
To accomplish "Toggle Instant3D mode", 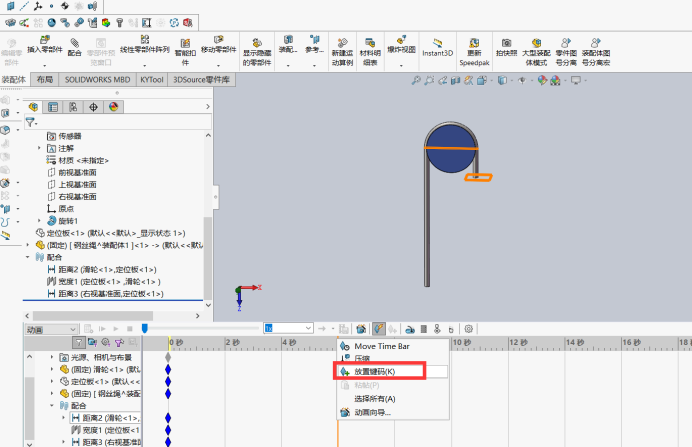I will [437, 47].
